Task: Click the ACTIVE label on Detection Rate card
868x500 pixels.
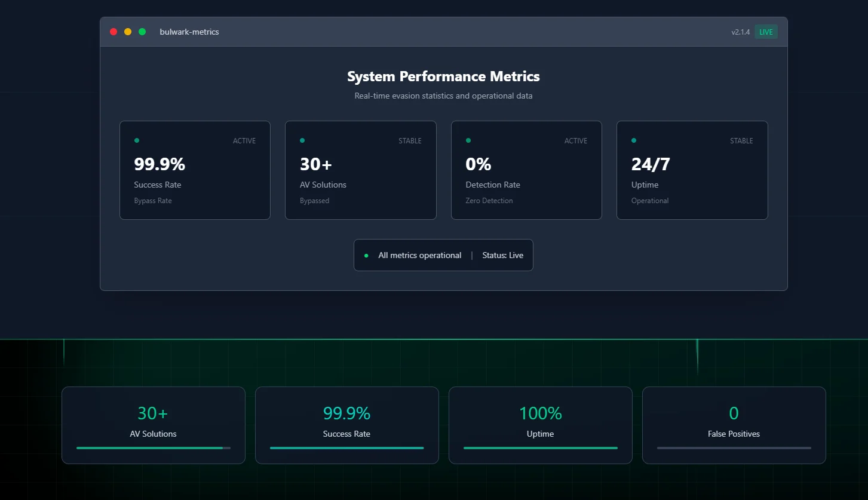Action: pyautogui.click(x=576, y=141)
